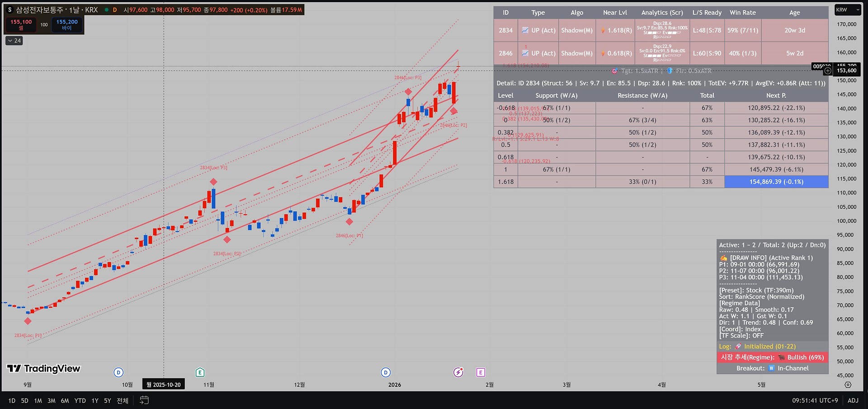The width and height of the screenshot is (868, 409).
Task: Click the 5w 2d age cell
Action: coord(795,53)
